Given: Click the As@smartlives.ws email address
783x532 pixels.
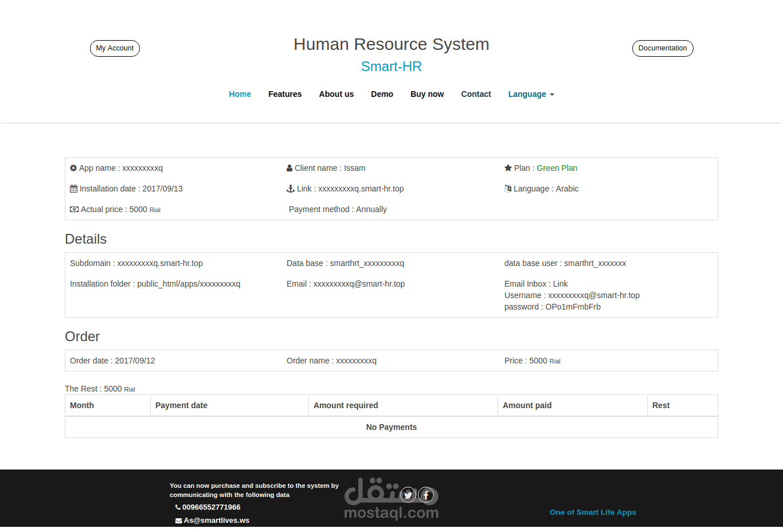Looking at the screenshot, I should [217, 521].
